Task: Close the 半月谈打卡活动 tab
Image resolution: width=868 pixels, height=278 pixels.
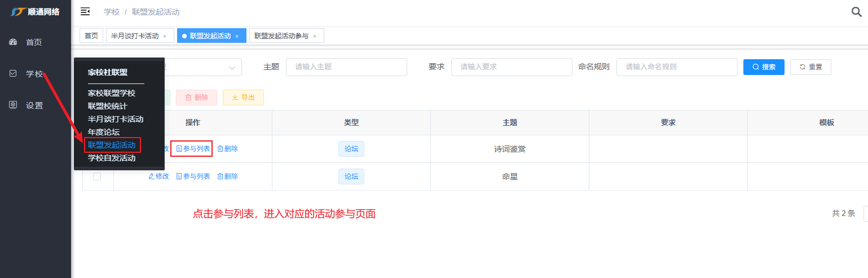Action: tap(165, 36)
